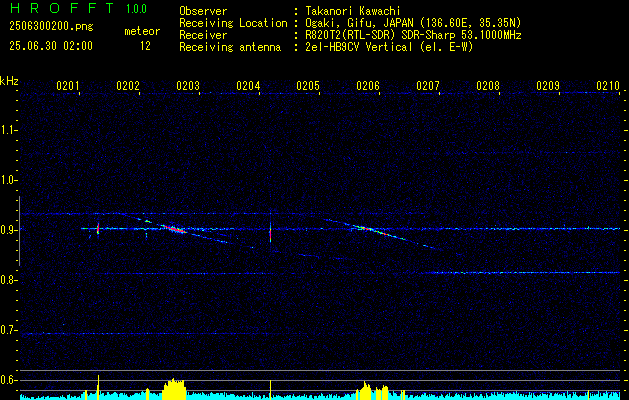Click the meteor count label
This screenshot has height=400, width=629.
tap(142, 31)
